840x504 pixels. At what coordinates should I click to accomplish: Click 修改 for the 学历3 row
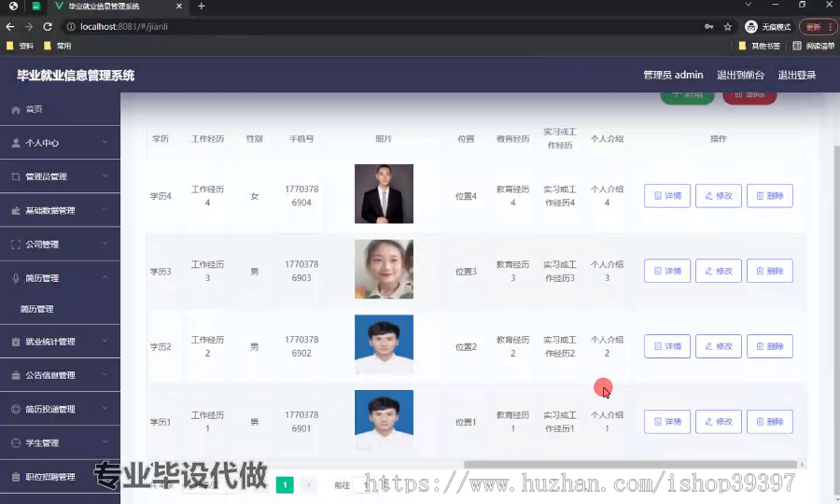[719, 271]
